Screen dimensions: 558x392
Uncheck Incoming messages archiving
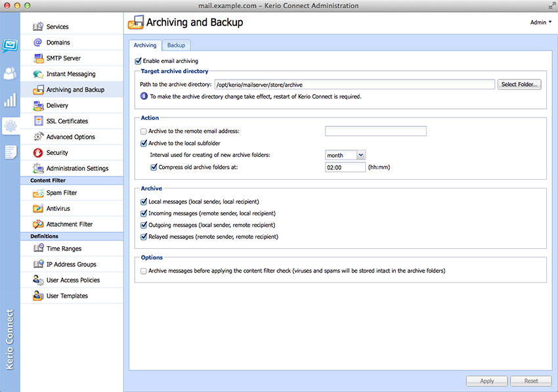(144, 213)
